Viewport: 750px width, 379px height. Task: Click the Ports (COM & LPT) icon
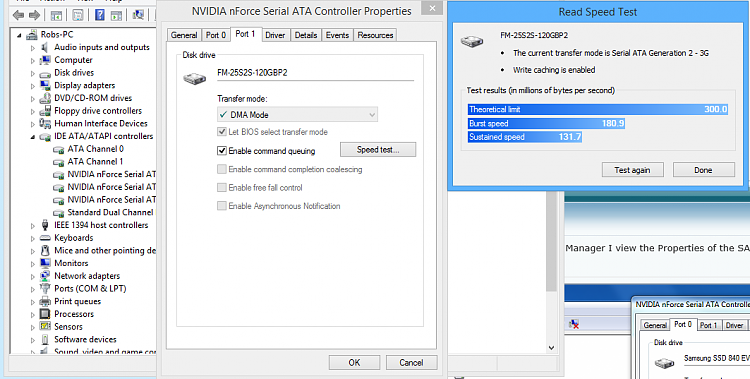[45, 289]
